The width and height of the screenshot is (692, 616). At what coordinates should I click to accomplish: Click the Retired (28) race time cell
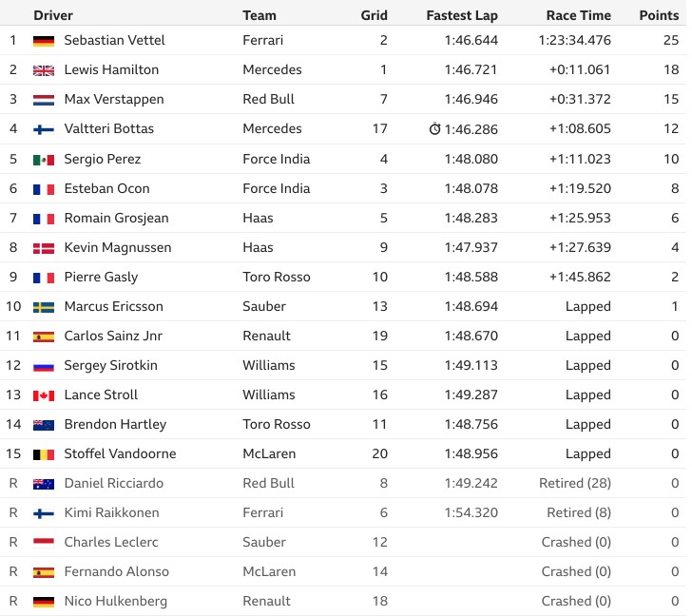(x=575, y=483)
